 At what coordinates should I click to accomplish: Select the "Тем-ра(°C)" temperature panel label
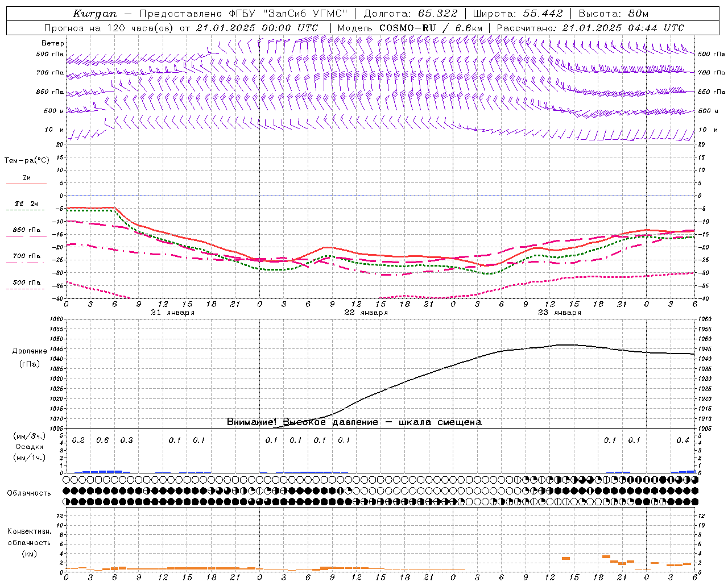pyautogui.click(x=27, y=160)
